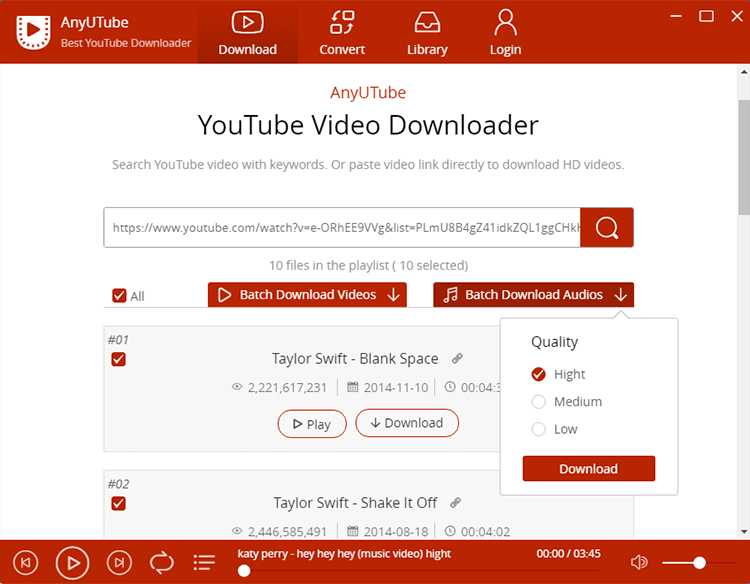This screenshot has width=750, height=584.
Task: Click the 00:04:02 duration text
Action: point(485,532)
